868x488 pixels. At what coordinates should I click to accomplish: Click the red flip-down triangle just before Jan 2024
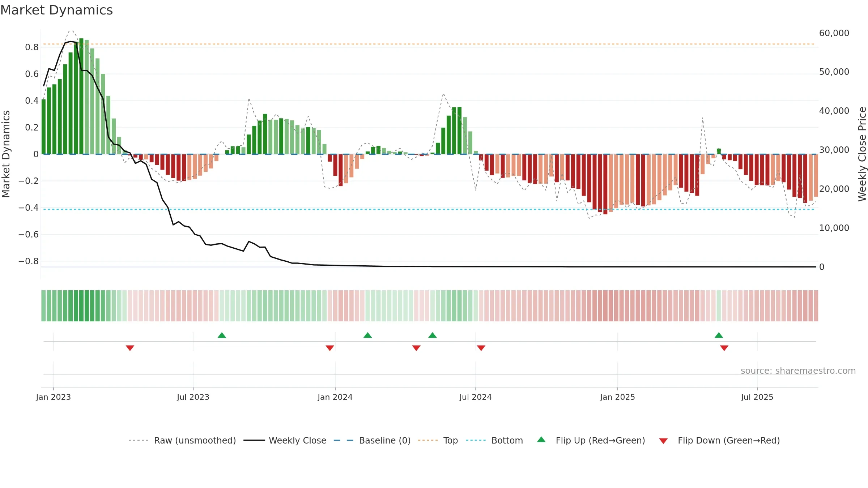click(x=329, y=348)
